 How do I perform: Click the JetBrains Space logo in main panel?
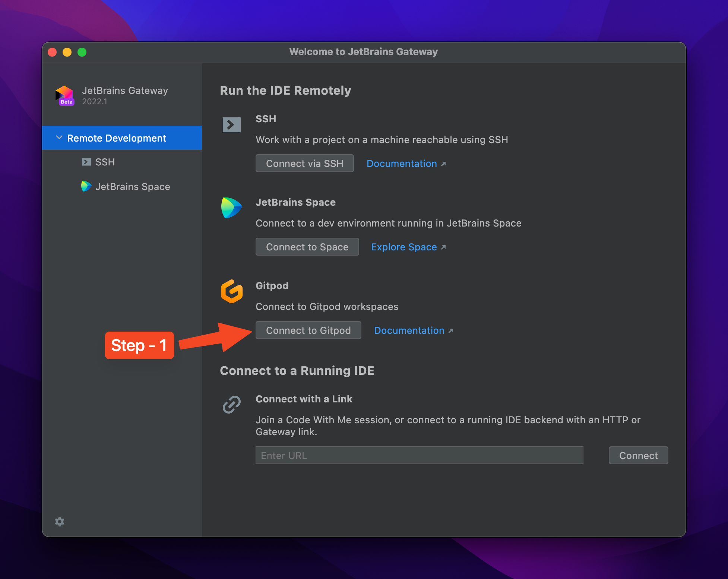click(231, 208)
